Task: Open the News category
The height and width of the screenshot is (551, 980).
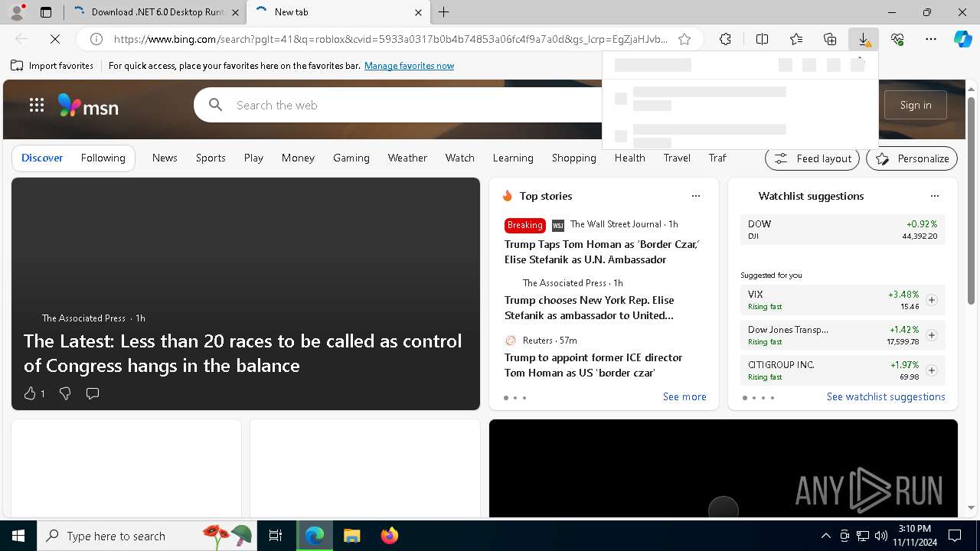Action: 165,158
